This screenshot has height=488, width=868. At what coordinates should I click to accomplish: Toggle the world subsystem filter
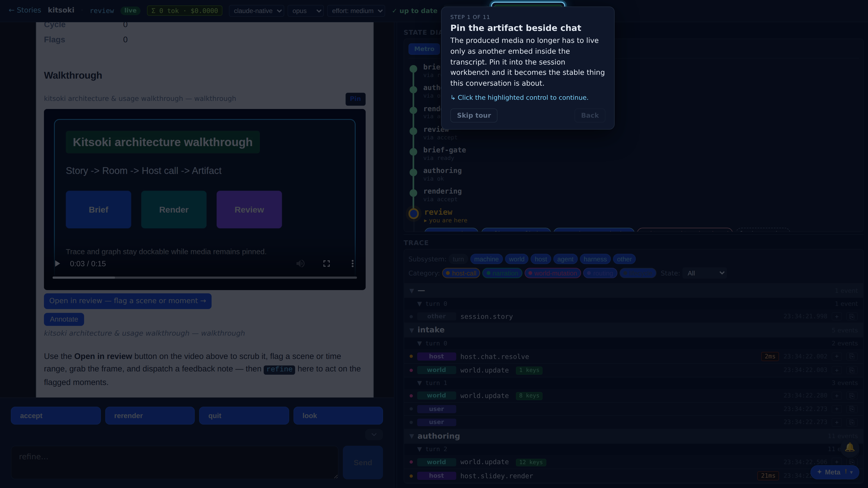tap(516, 259)
